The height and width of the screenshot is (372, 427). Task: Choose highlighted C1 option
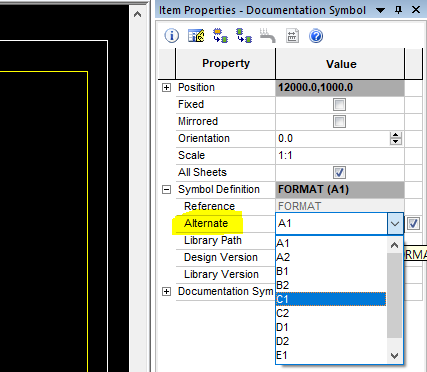point(331,299)
